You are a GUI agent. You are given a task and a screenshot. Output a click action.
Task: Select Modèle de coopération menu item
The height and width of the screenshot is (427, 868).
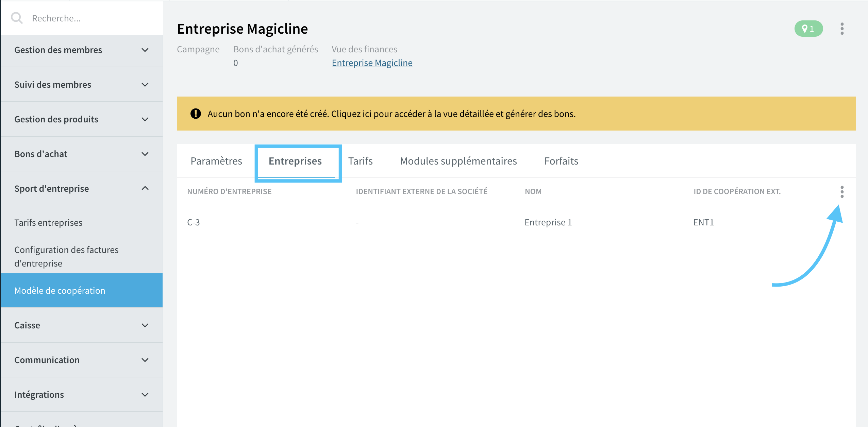(82, 291)
